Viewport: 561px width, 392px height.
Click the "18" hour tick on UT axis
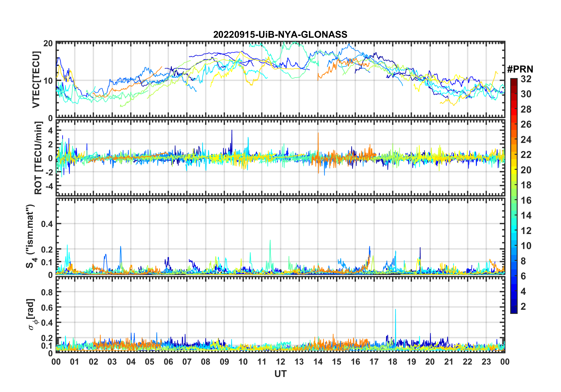click(x=393, y=362)
